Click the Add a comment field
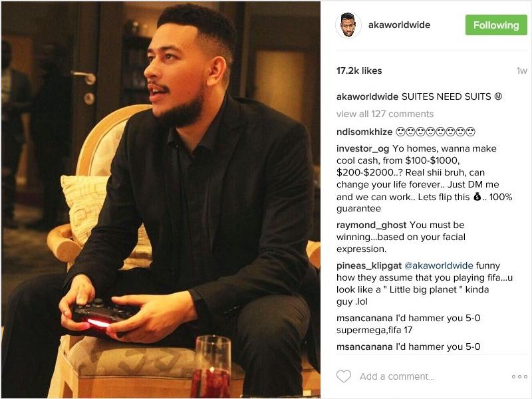The image size is (532, 399). tap(429, 376)
